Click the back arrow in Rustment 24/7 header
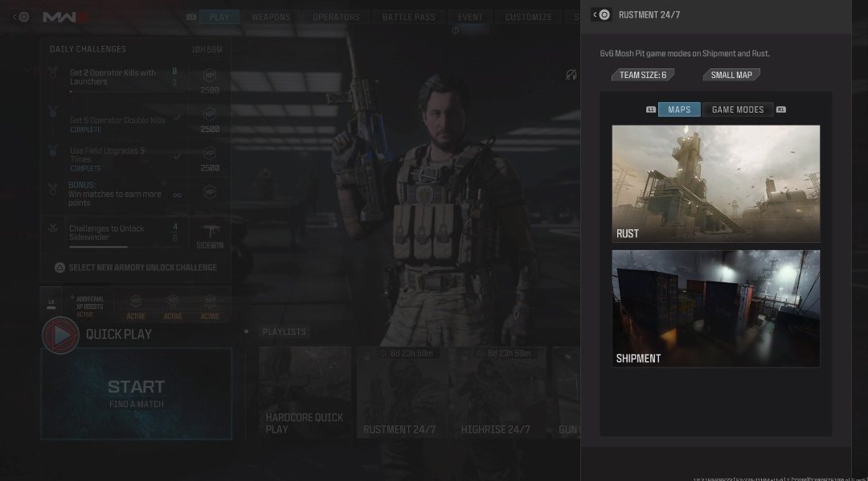This screenshot has height=481, width=868. tap(601, 14)
